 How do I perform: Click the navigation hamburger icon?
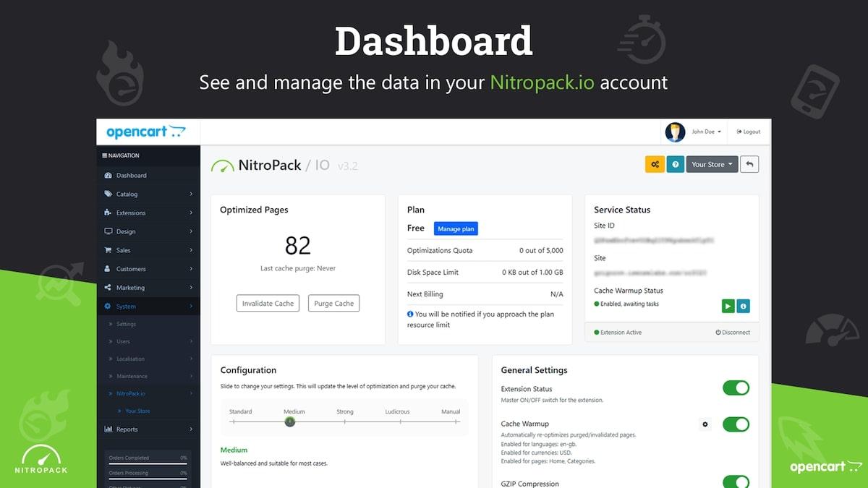point(105,155)
